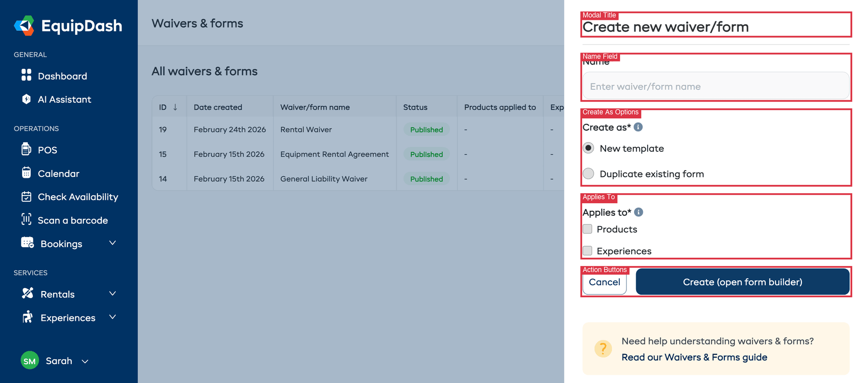
Task: Click ID 19 cell
Action: click(163, 129)
